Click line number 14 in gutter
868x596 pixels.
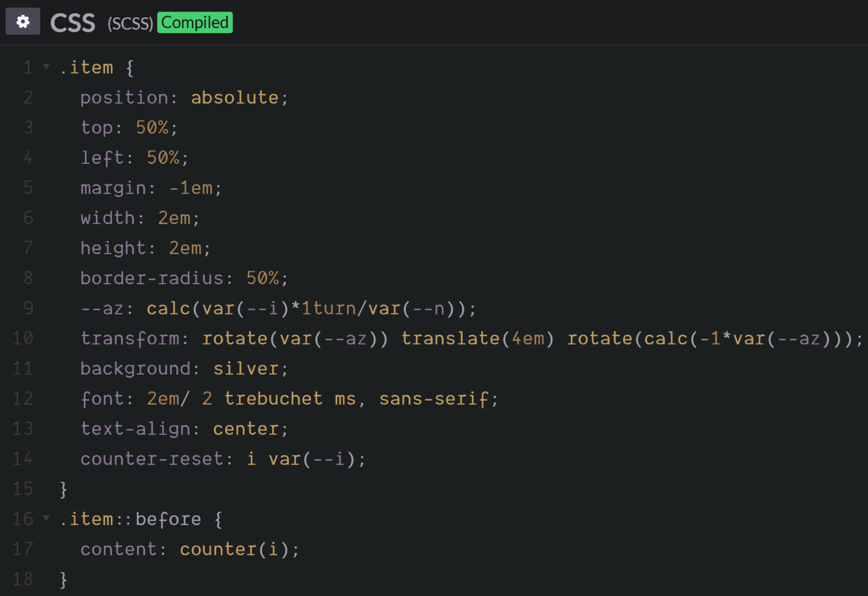(23, 459)
